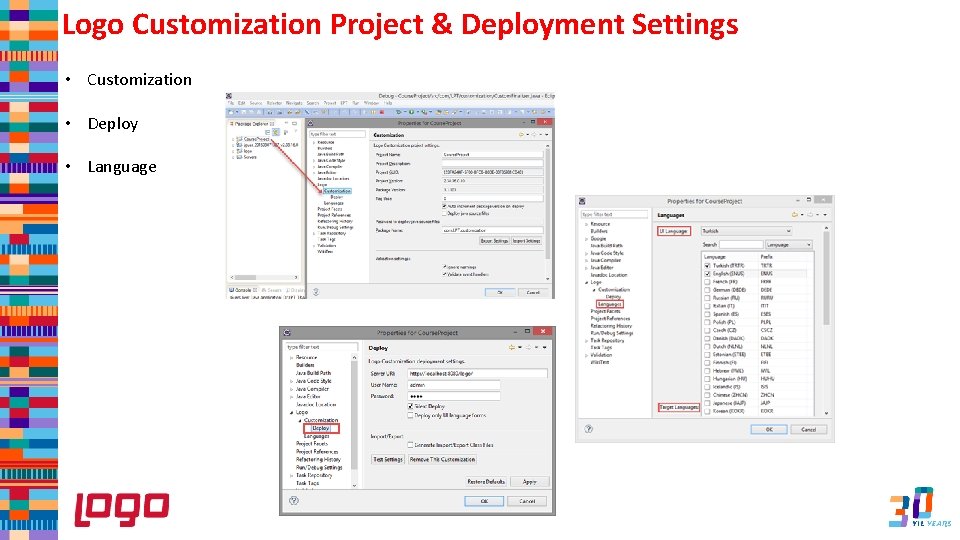Click Collapse All icon in Package Explorer
Image resolution: width=960 pixels, height=540 pixels.
268,132
